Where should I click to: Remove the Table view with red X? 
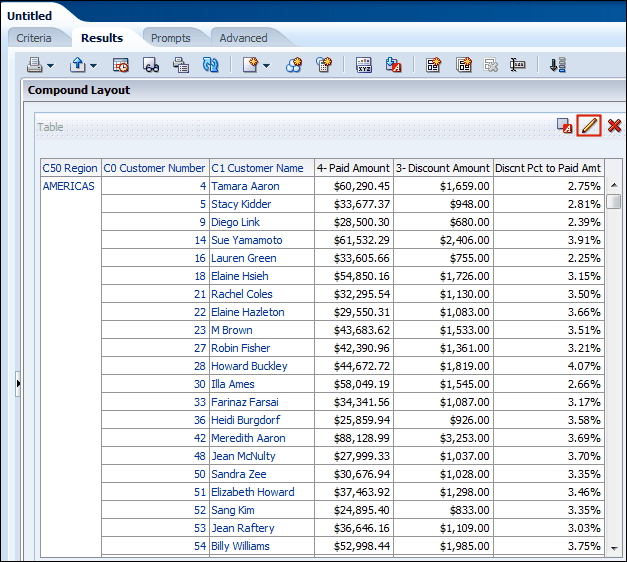(x=614, y=126)
